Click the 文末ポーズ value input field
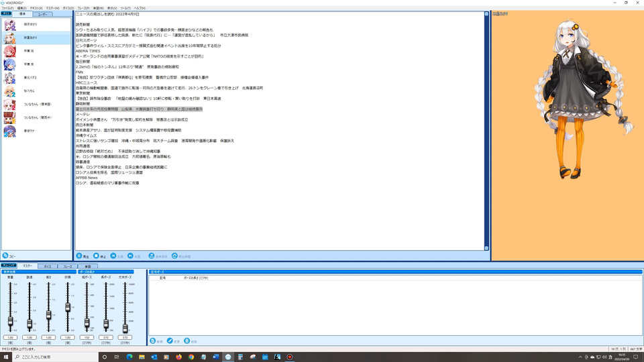 (x=125, y=337)
